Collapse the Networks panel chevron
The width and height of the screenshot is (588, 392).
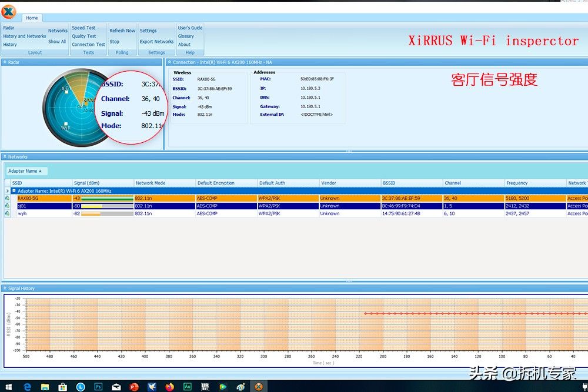pyautogui.click(x=5, y=157)
